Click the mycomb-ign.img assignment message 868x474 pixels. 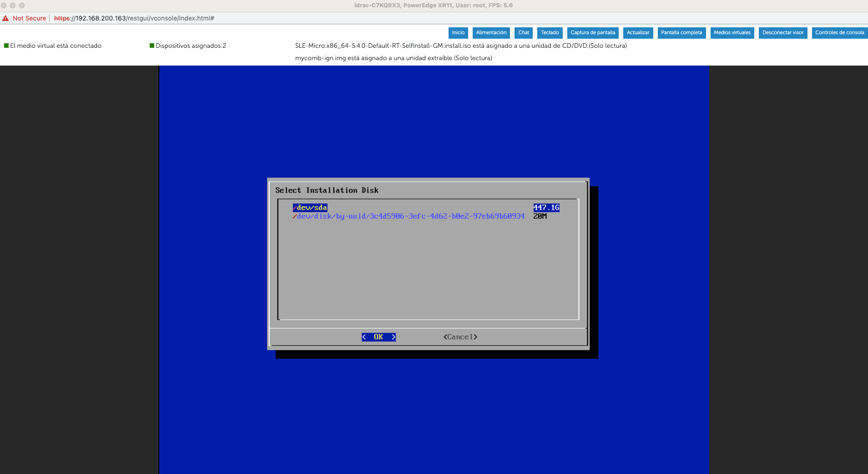click(394, 58)
